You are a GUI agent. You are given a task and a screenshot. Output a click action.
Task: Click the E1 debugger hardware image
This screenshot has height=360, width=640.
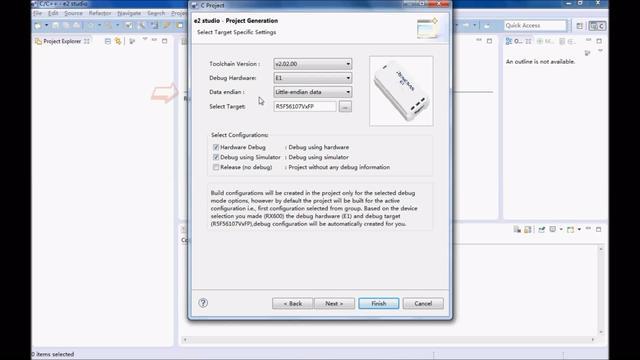pos(401,91)
